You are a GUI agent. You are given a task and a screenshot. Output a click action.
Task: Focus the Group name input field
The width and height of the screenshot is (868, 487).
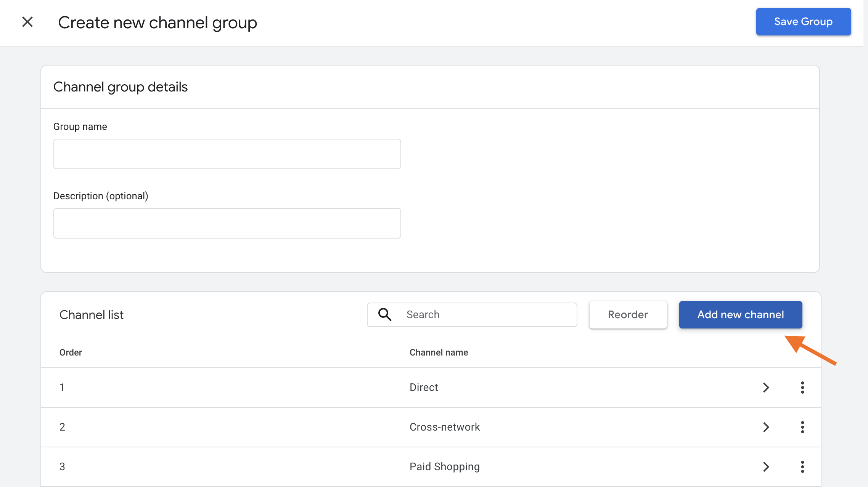click(x=227, y=154)
